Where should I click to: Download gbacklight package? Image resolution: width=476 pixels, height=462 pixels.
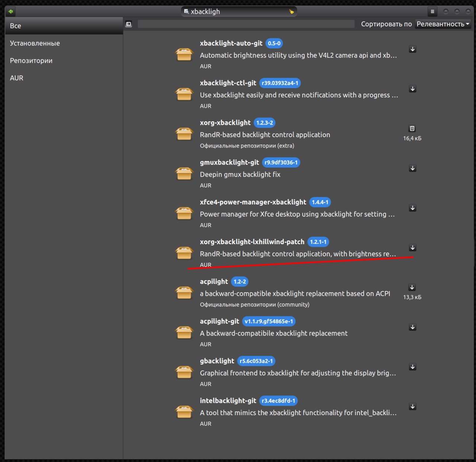(412, 367)
